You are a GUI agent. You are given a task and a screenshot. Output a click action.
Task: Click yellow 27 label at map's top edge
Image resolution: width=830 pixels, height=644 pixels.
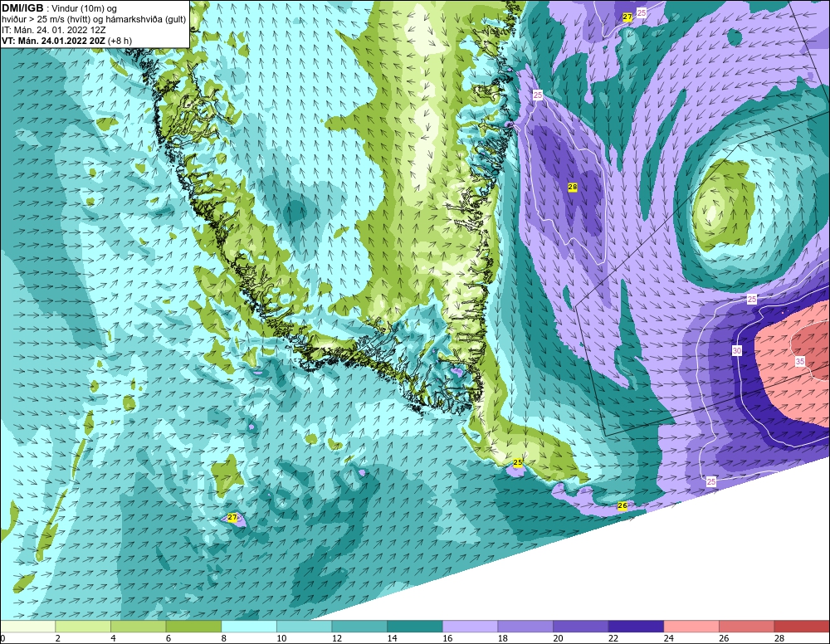627,17
